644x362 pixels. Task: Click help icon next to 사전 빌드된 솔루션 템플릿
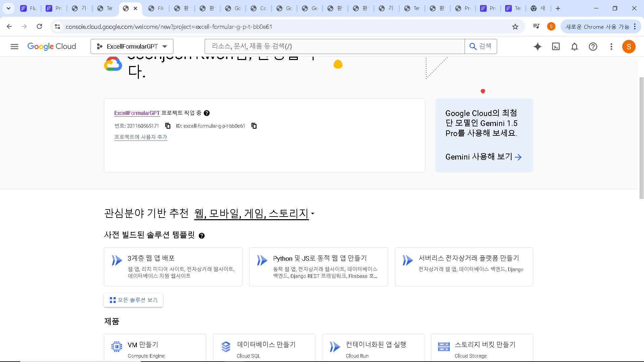coord(202,236)
